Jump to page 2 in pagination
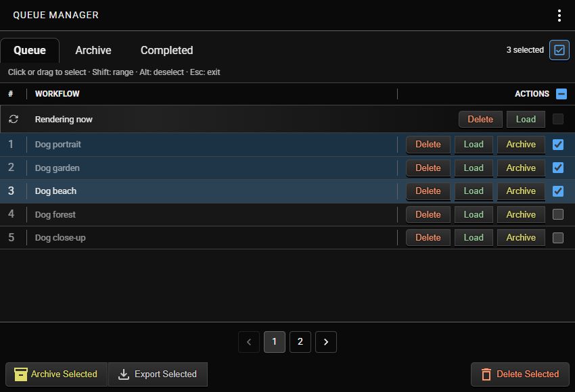This screenshot has height=392, width=575. point(300,342)
